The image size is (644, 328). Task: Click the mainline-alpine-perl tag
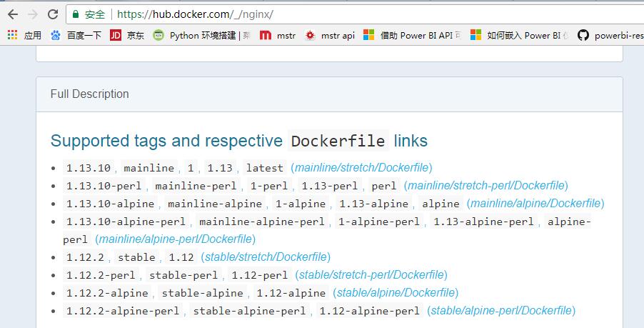[262, 222]
